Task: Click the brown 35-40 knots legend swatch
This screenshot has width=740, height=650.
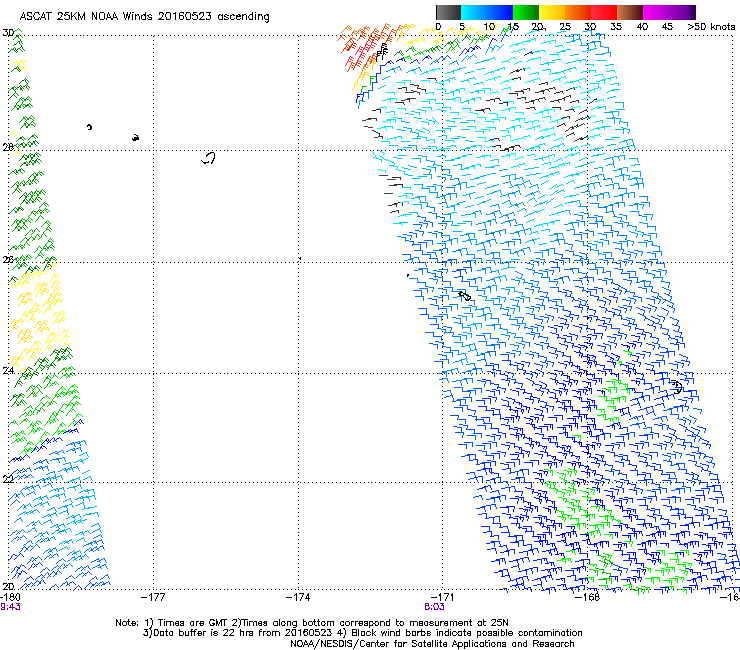Action: tap(630, 12)
